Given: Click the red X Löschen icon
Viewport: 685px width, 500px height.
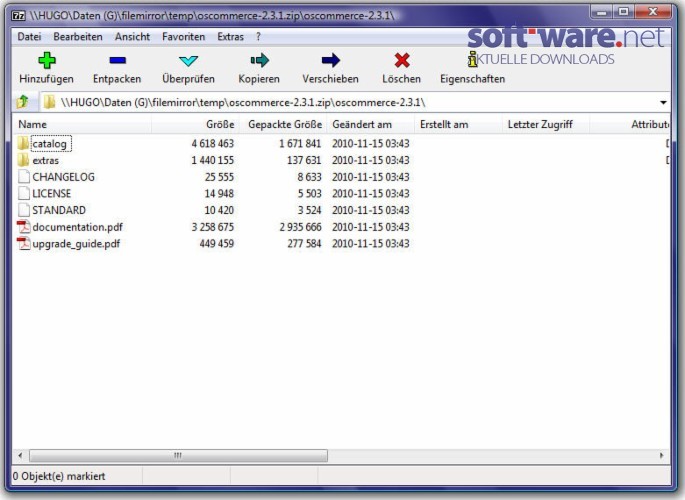Looking at the screenshot, I should pos(401,60).
